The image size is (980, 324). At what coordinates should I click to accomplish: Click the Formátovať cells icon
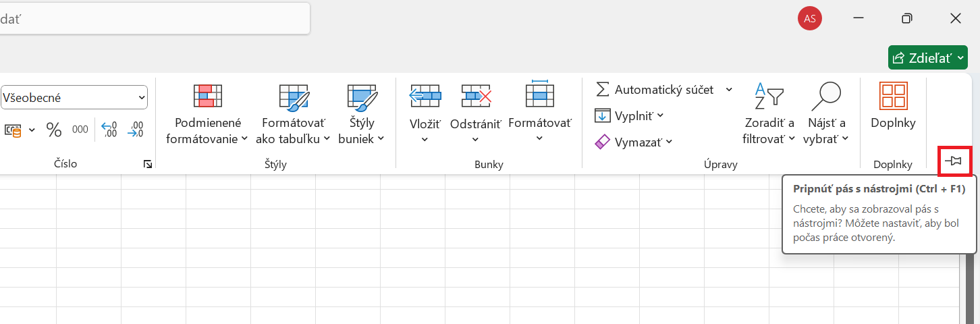tap(539, 94)
